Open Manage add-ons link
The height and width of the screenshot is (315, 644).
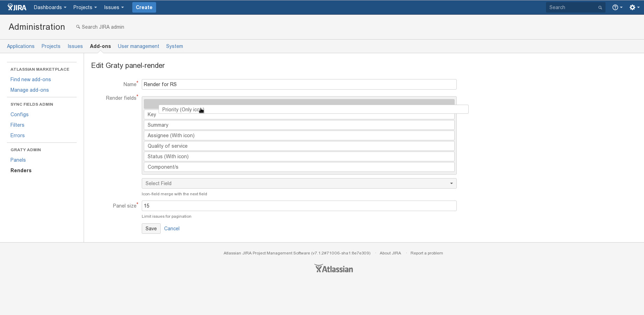pos(29,90)
